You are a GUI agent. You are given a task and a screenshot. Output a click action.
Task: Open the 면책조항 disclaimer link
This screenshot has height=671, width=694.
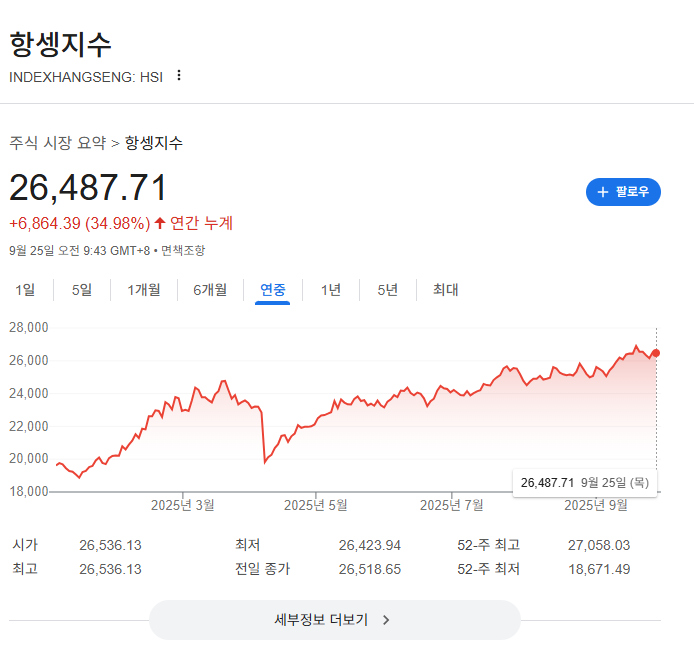pyautogui.click(x=183, y=251)
